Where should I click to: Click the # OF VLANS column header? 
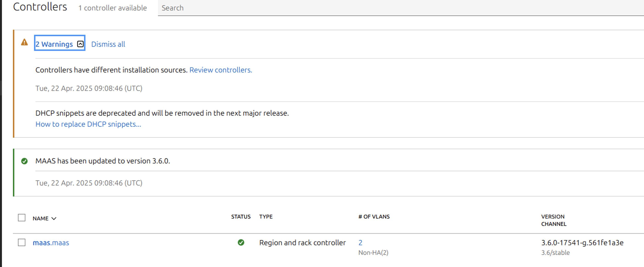(x=374, y=216)
